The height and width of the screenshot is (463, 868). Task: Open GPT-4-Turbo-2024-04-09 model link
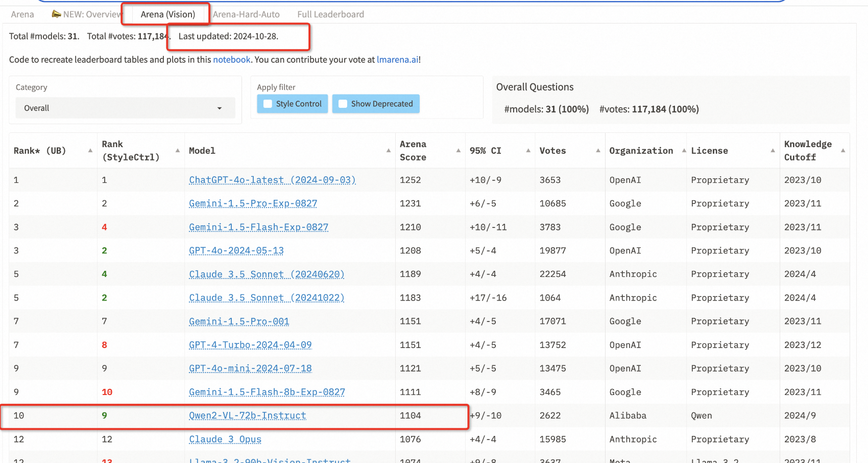click(x=250, y=345)
